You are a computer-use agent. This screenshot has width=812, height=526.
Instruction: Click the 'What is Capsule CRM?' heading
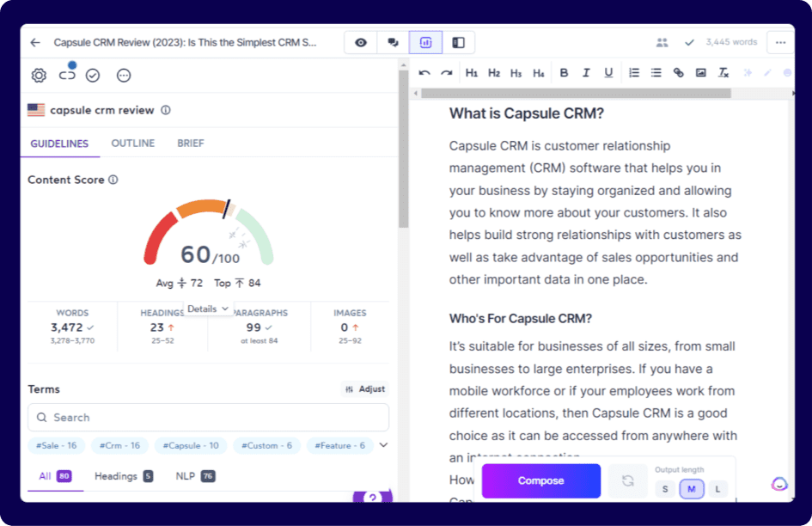click(x=526, y=113)
